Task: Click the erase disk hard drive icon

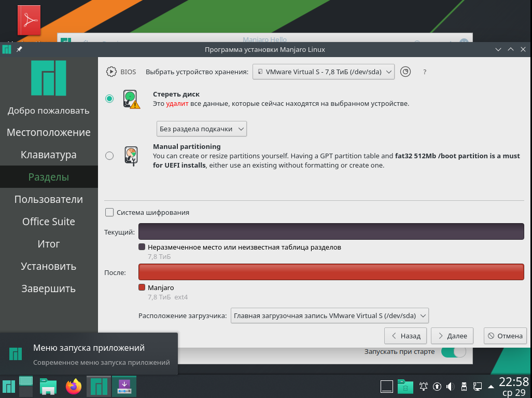Action: coord(131,99)
